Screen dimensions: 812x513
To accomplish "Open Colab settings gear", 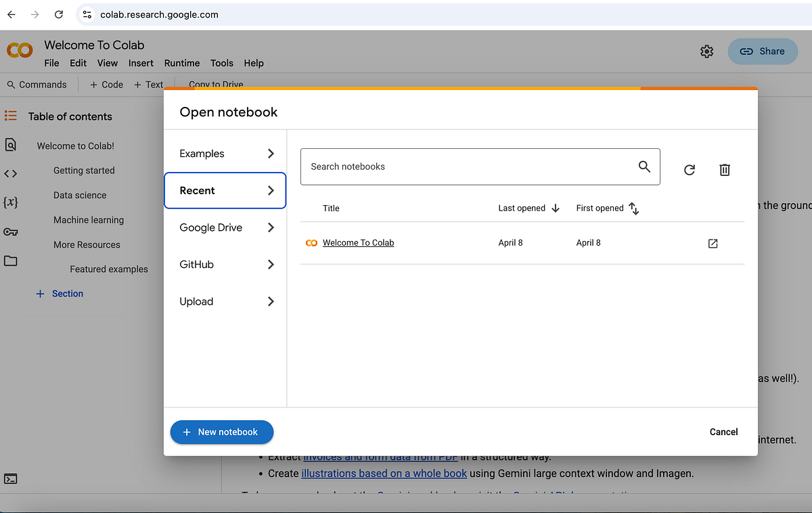I will (706, 51).
